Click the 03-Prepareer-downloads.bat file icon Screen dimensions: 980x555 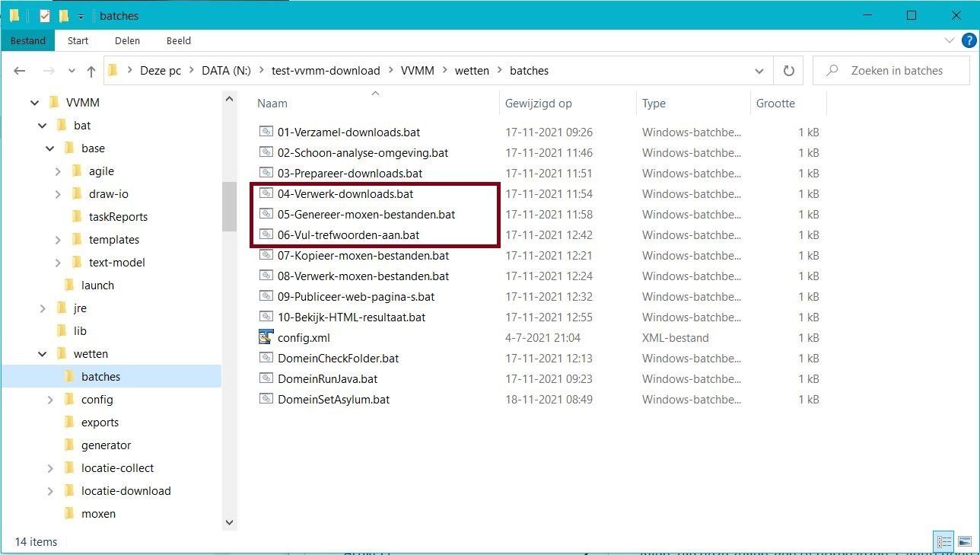[x=266, y=173]
